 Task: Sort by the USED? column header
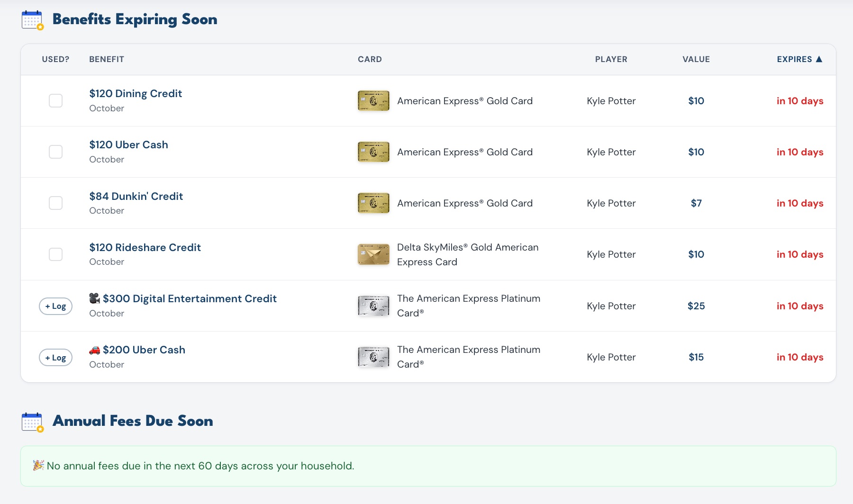[x=55, y=59]
